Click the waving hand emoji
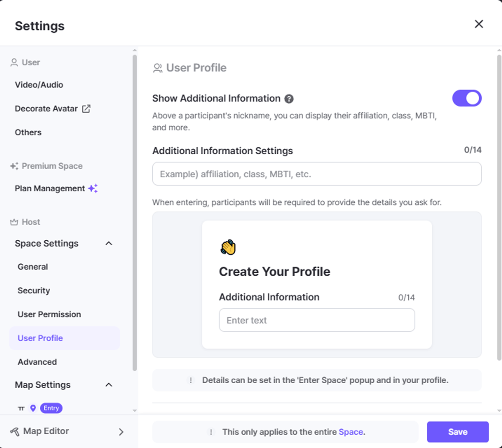The image size is (502, 448). pyautogui.click(x=228, y=247)
